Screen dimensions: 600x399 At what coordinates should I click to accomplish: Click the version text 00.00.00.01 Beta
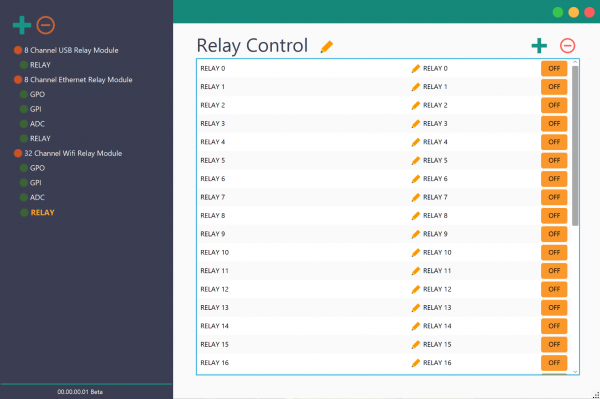(x=80, y=392)
